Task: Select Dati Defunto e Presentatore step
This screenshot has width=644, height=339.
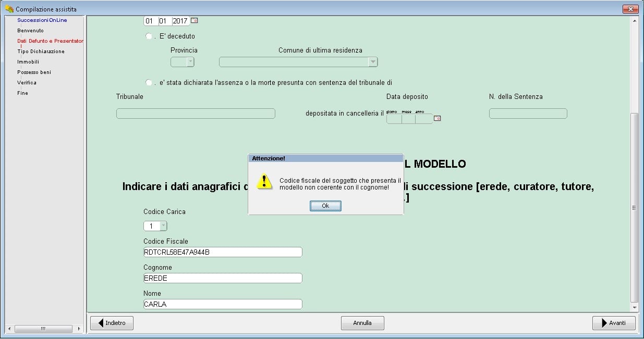Action: (50, 41)
